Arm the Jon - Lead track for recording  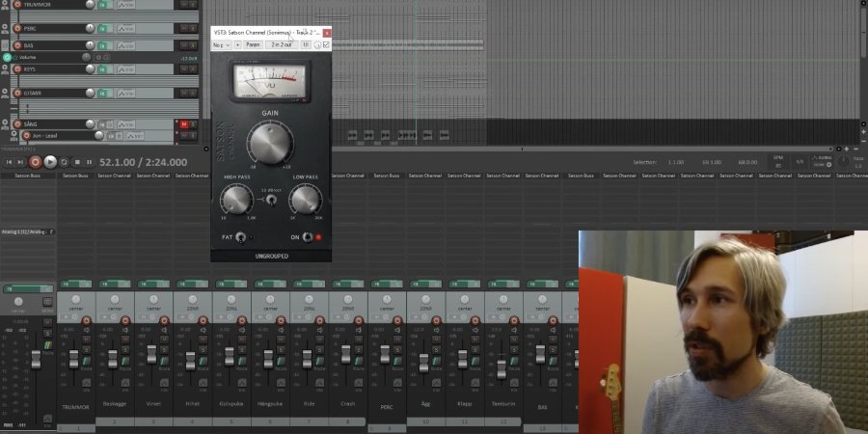(27, 136)
